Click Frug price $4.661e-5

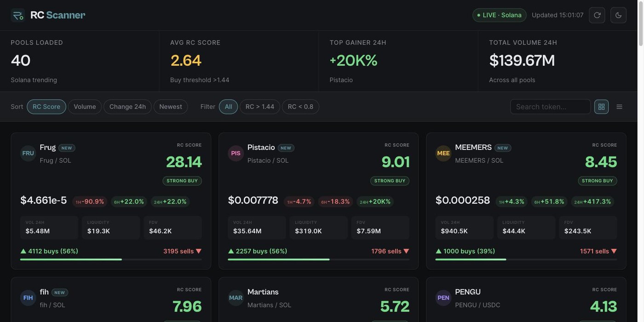(44, 201)
